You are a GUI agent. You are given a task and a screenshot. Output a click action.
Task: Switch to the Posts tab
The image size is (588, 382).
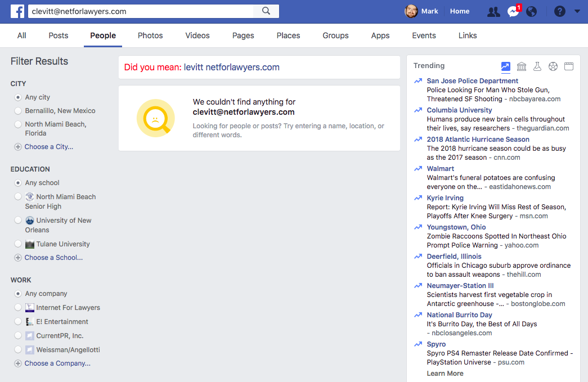pyautogui.click(x=58, y=35)
